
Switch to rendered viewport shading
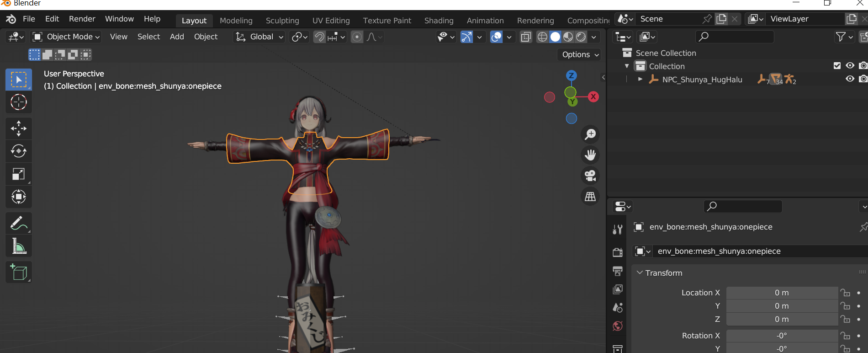click(581, 37)
